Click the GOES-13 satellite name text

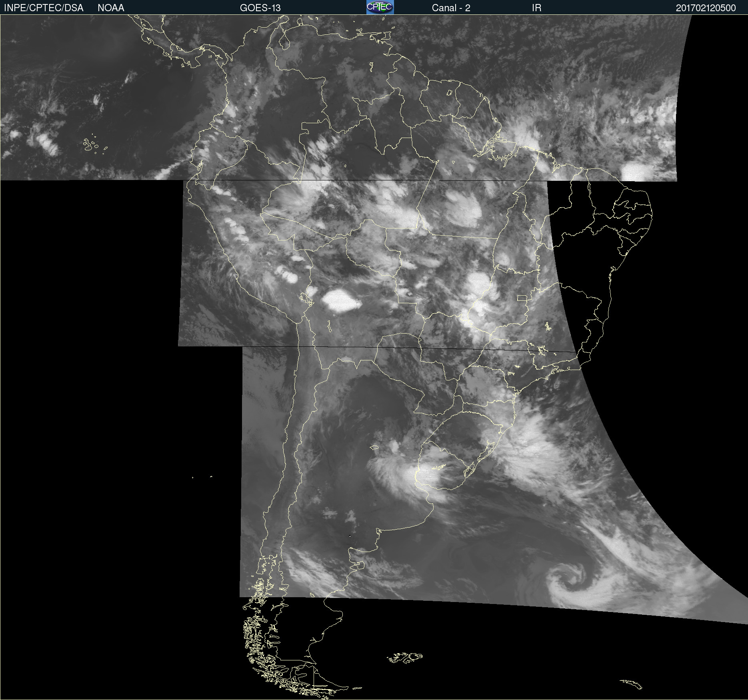click(x=260, y=8)
